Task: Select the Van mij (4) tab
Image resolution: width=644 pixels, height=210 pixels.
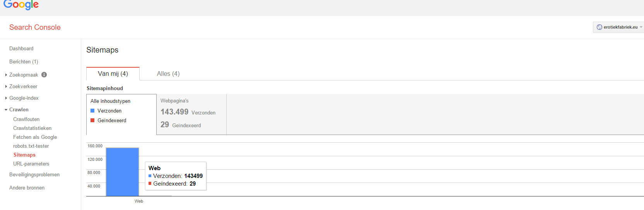Action: [x=113, y=73]
